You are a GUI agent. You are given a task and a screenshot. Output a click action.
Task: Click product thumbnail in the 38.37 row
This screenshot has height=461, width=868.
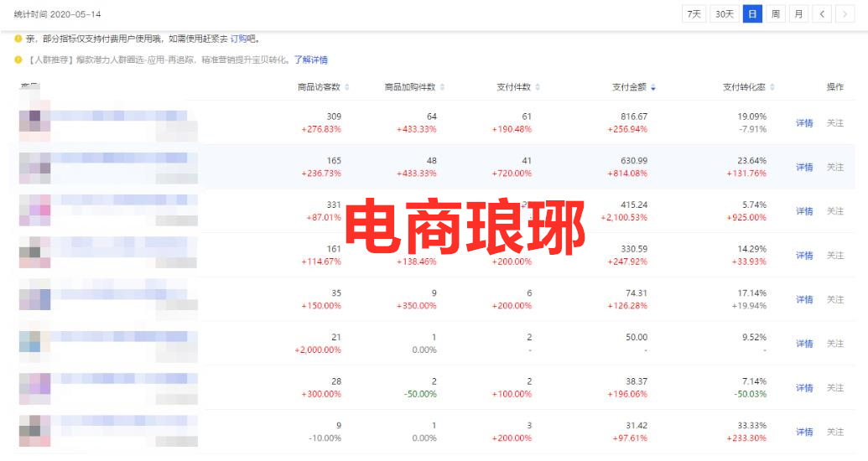coord(35,388)
